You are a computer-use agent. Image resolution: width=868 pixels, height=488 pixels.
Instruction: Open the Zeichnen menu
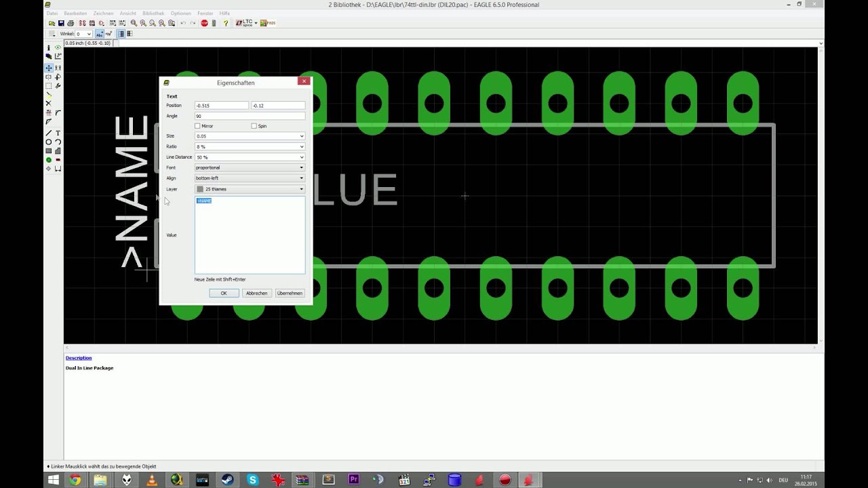coord(104,14)
